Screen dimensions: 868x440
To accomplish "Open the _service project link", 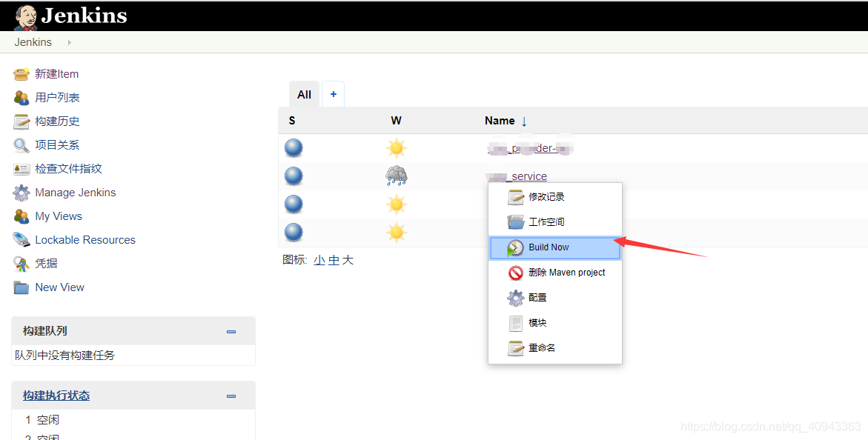I will coord(517,176).
